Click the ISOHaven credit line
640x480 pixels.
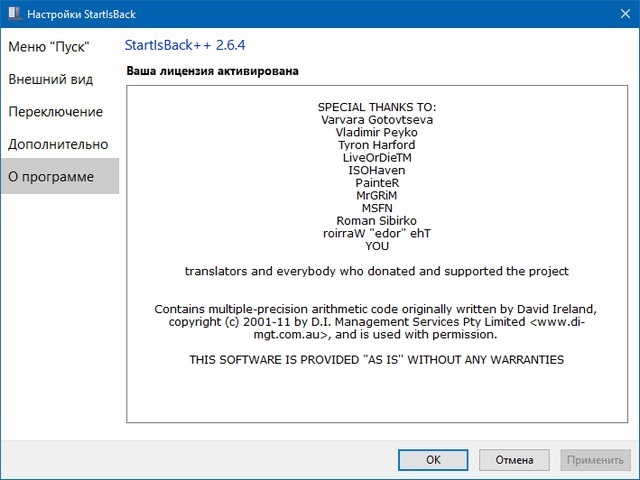click(x=377, y=170)
